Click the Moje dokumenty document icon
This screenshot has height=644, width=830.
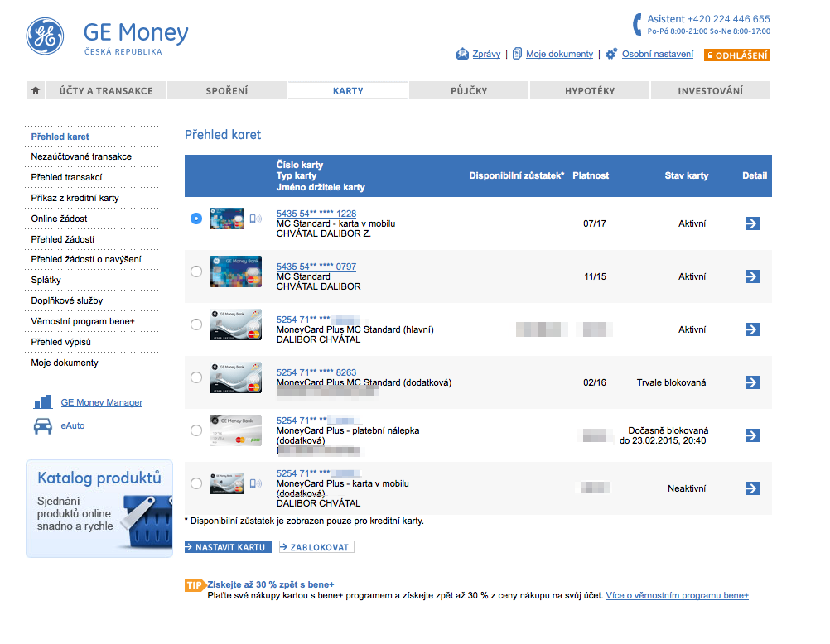(x=517, y=54)
